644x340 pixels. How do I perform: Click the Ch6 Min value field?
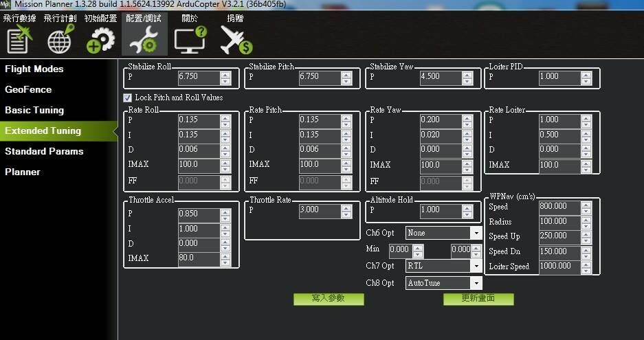pos(401,251)
